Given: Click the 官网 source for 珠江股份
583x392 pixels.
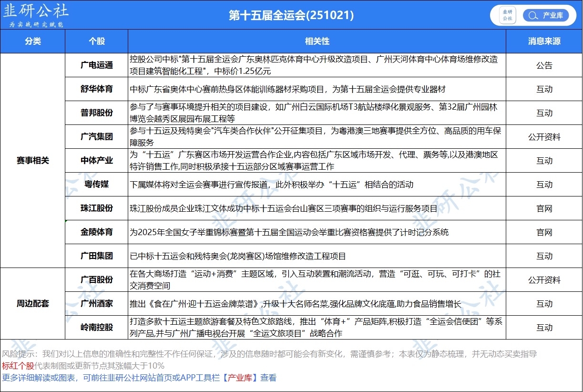Looking at the screenshot, I should [544, 208].
